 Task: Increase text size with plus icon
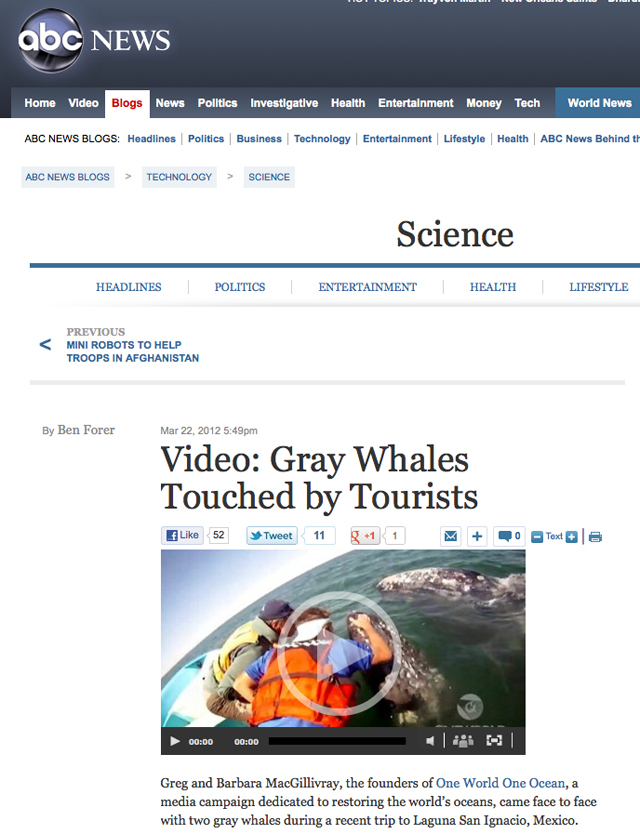point(571,537)
